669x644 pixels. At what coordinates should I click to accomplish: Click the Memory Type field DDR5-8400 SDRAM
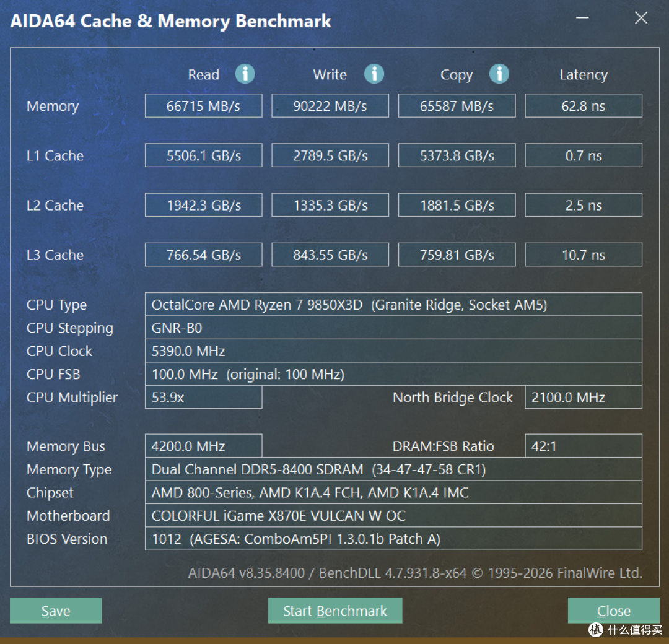coord(393,469)
